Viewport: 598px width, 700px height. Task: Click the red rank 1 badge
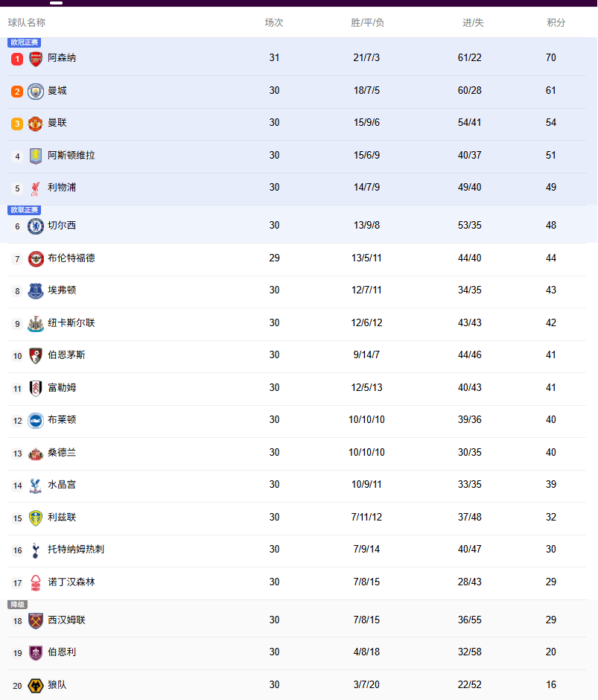(17, 58)
